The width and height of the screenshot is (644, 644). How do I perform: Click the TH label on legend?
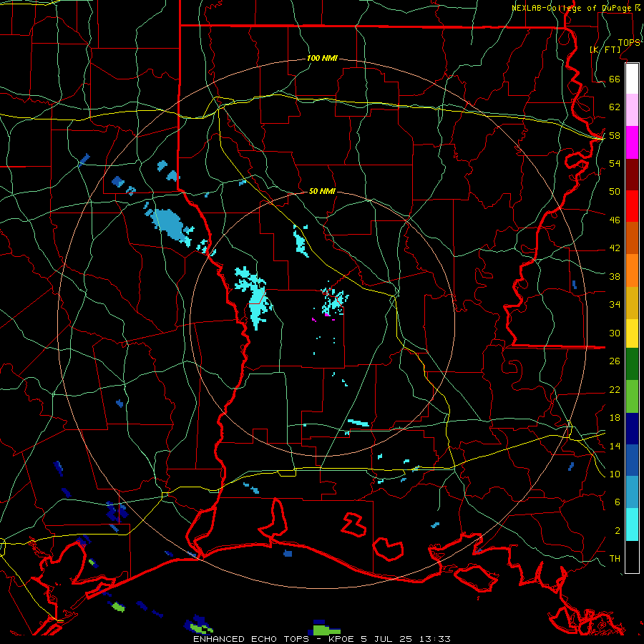(615, 558)
